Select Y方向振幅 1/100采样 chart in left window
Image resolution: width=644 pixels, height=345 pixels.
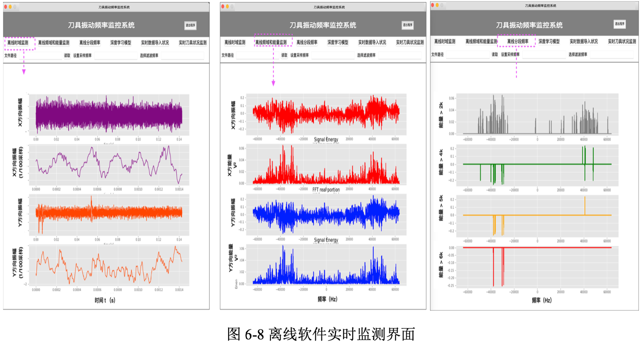[109, 265]
